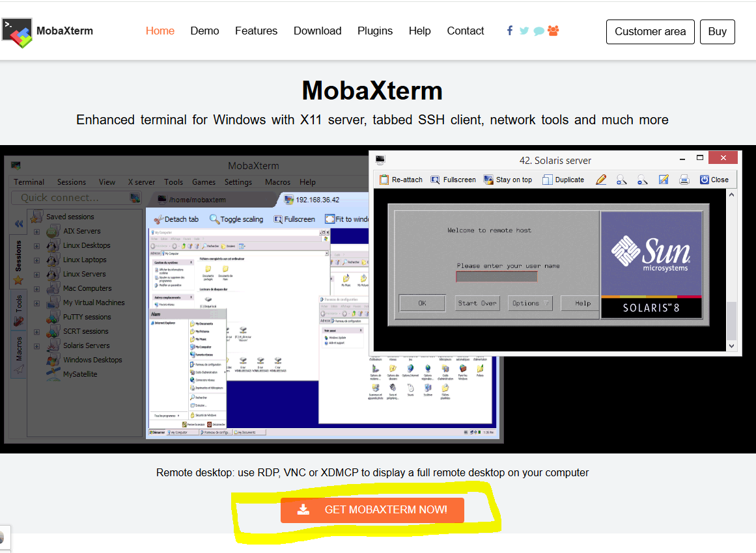This screenshot has height=553, width=756.
Task: Open the Customer area button
Action: pyautogui.click(x=650, y=32)
